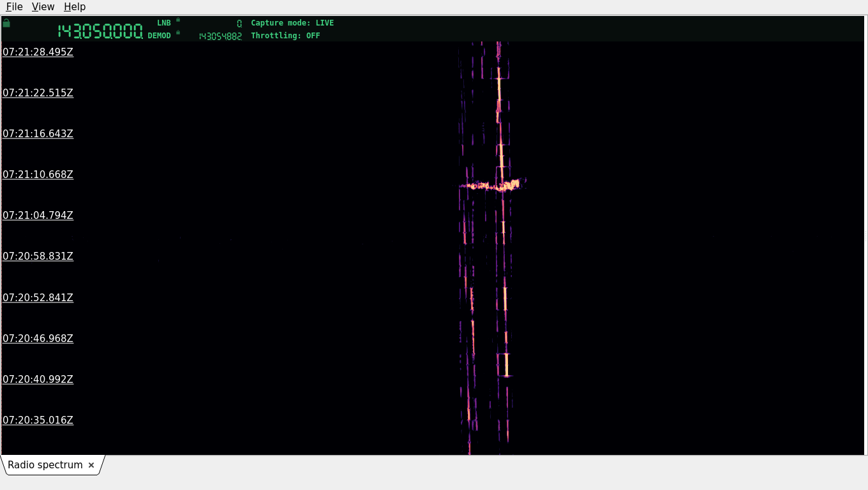Click the side panel handle at right edge
868x490 pixels.
click(865, 236)
